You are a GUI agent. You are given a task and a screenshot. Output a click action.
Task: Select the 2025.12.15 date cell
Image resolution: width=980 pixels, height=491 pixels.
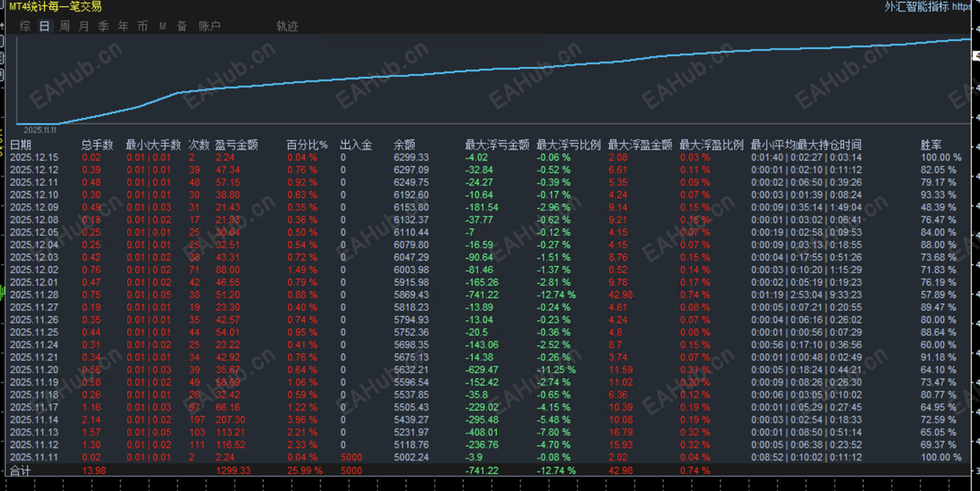[34, 157]
